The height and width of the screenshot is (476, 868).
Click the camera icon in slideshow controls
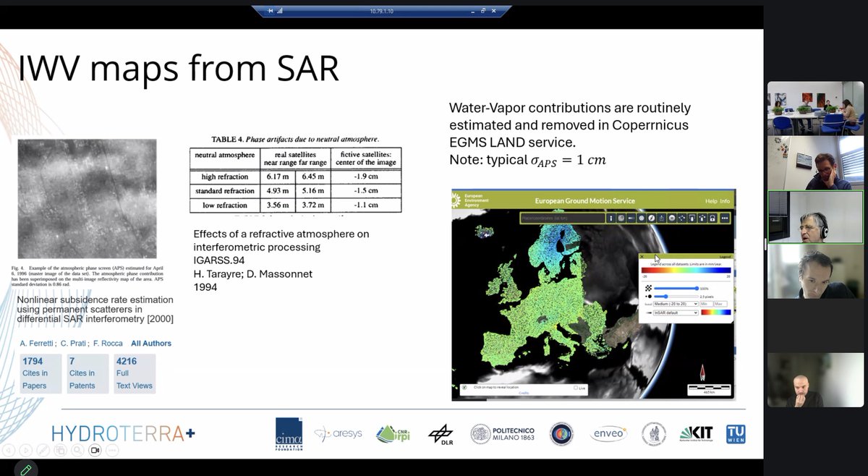point(95,450)
